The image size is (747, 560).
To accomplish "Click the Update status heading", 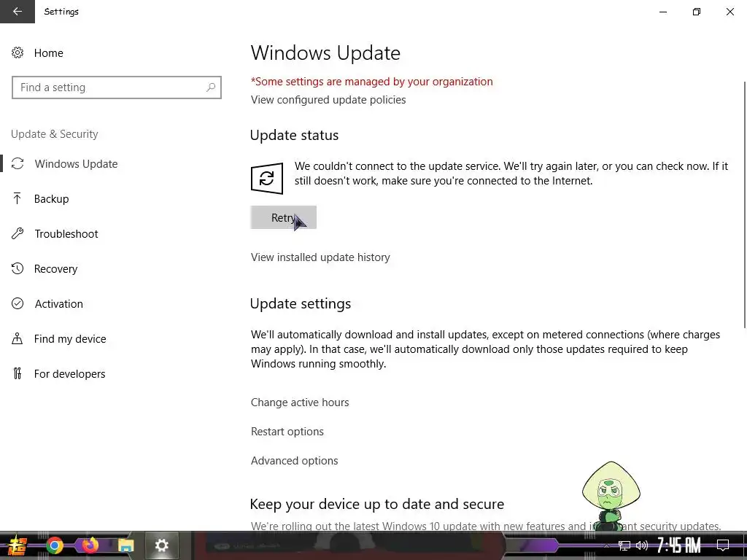I will (294, 135).
